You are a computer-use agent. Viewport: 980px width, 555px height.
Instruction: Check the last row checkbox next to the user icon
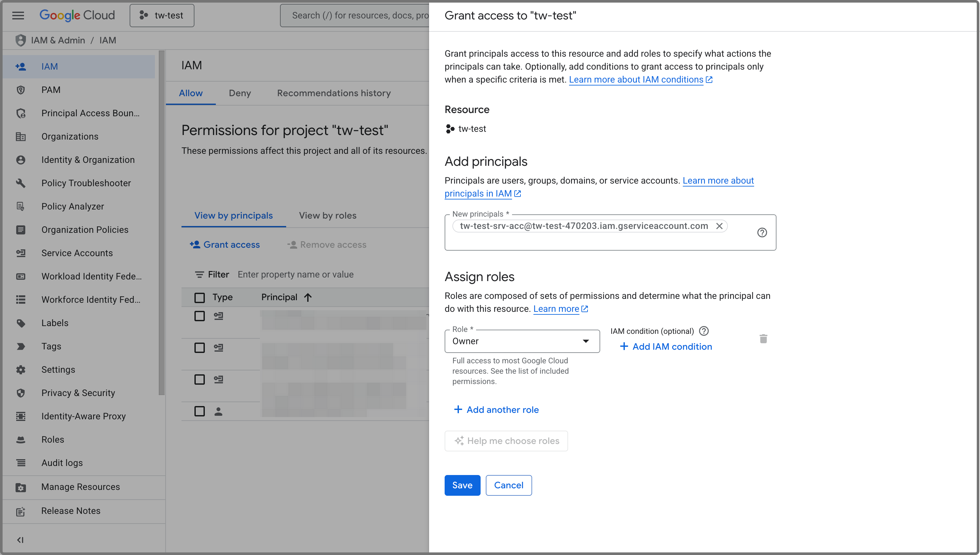[200, 411]
